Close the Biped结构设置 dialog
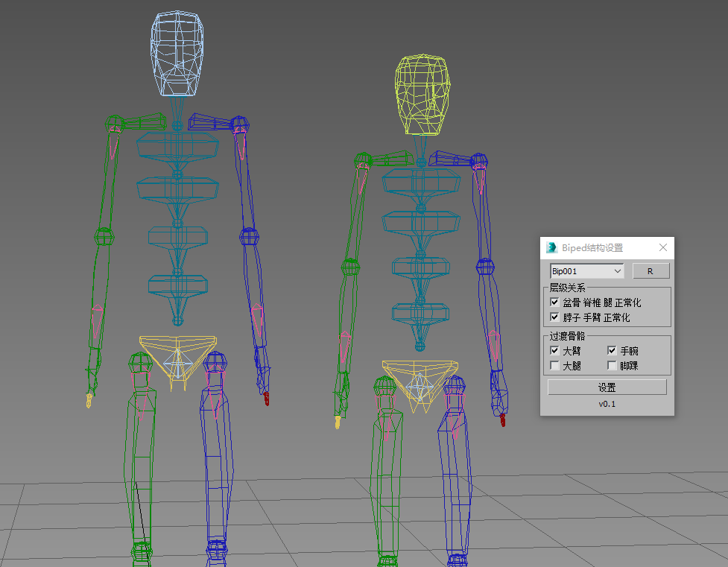The image size is (728, 567). [663, 247]
